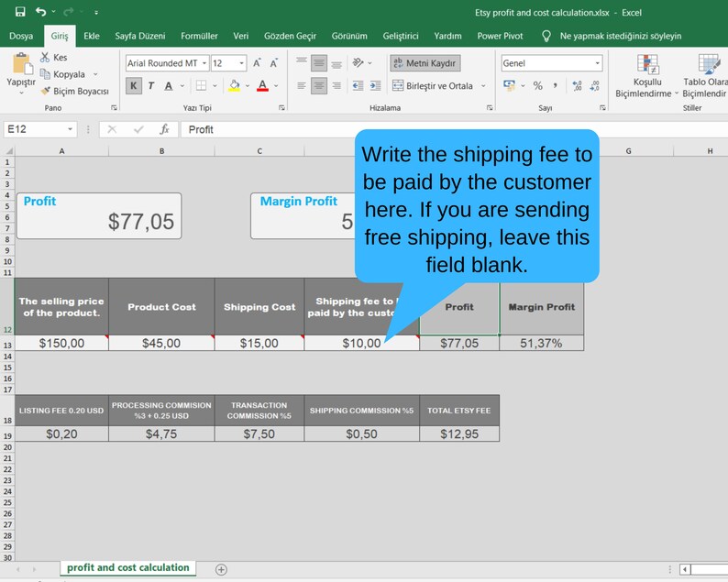Click the Save icon in quick access toolbar

pyautogui.click(x=20, y=12)
